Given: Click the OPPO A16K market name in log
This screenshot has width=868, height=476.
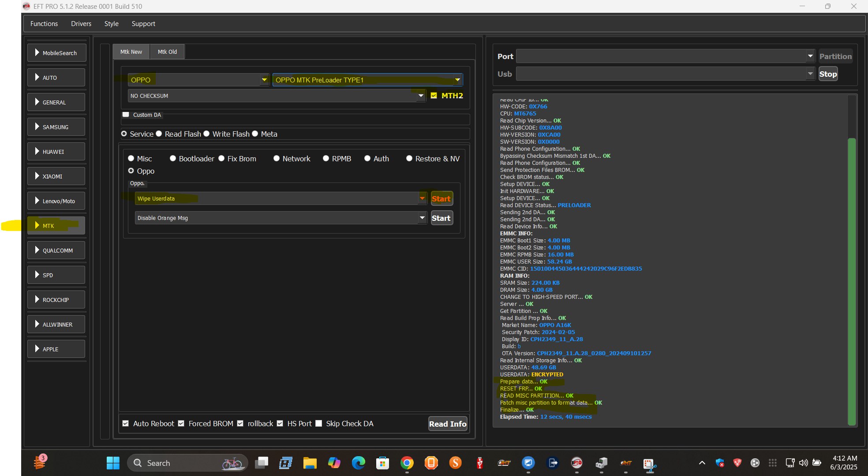Looking at the screenshot, I should point(555,325).
